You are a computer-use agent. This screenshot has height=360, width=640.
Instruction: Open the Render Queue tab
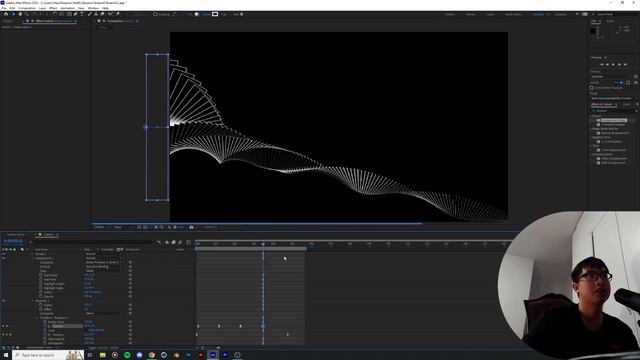click(16, 235)
